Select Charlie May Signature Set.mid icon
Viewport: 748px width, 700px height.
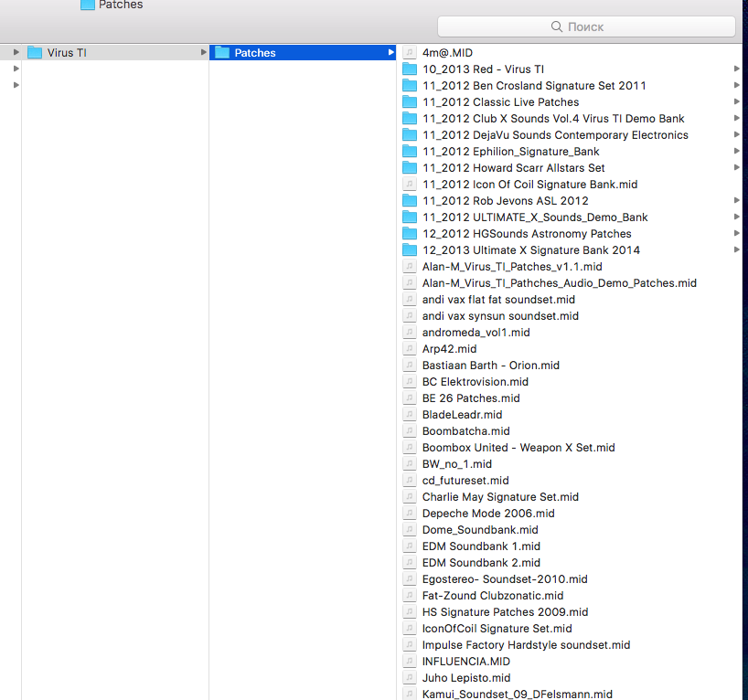coord(410,497)
